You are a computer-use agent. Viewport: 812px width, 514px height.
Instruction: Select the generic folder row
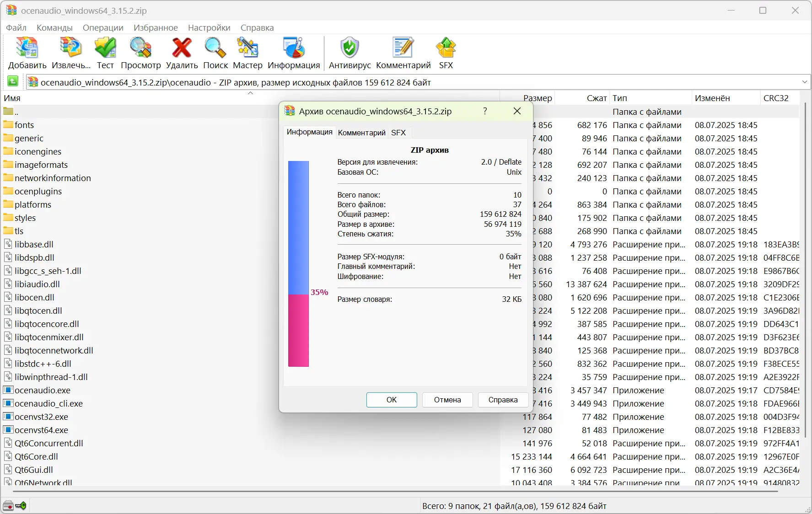pyautogui.click(x=29, y=138)
